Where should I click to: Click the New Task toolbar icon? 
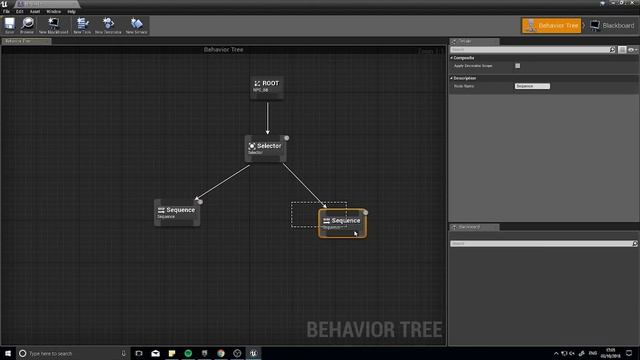tap(82, 25)
